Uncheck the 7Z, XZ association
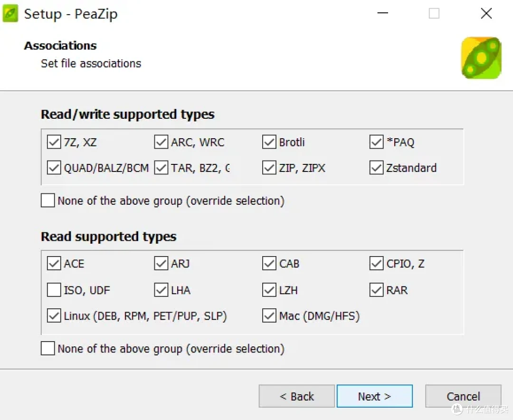 coord(54,142)
